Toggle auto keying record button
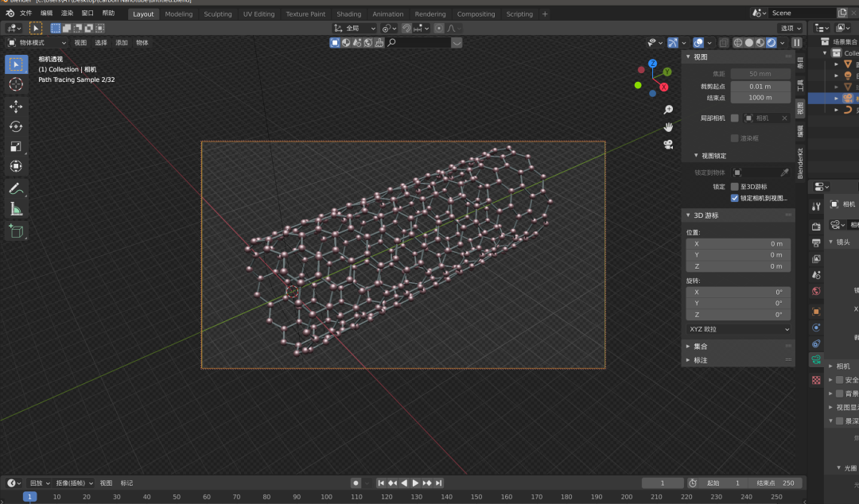This screenshot has height=504, width=859. coord(356,483)
